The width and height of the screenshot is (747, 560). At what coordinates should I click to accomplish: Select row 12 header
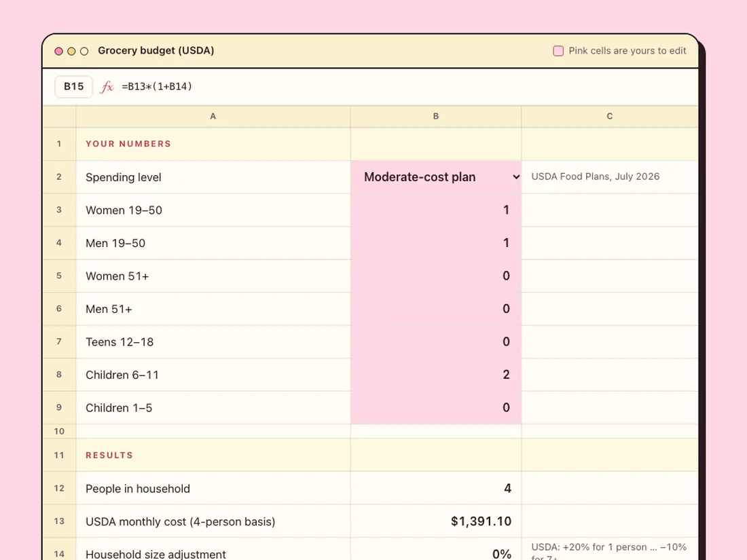59,488
